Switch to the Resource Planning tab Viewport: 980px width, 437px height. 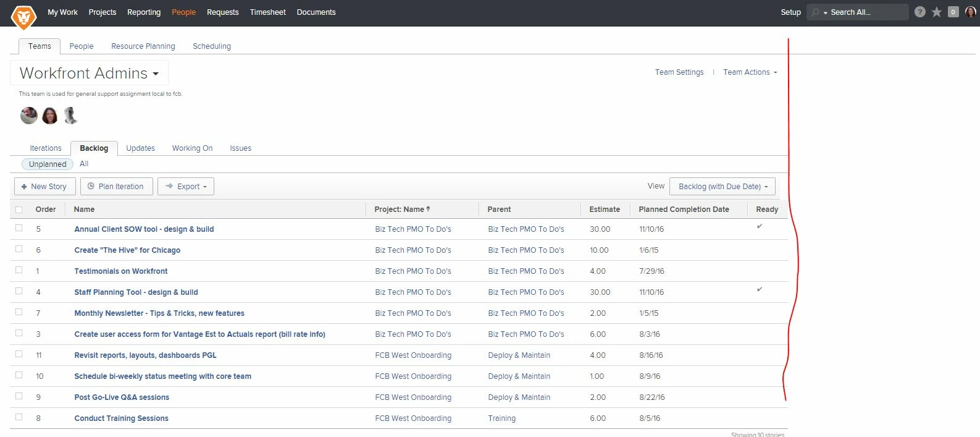tap(143, 46)
